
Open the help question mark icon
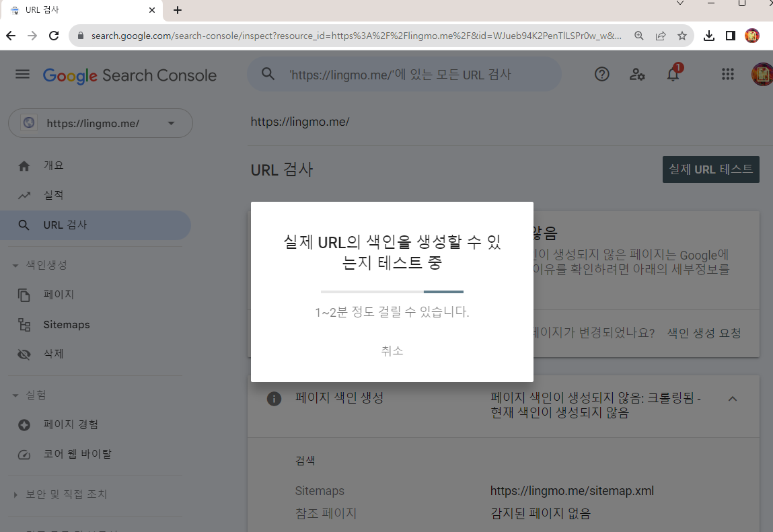602,75
